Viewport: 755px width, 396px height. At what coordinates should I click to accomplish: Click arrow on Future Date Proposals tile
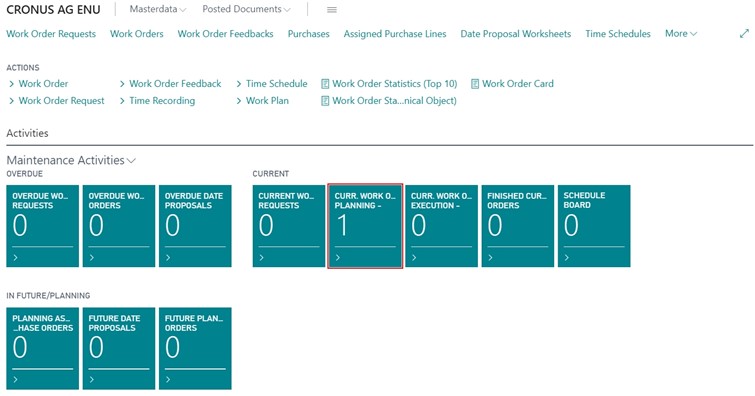tap(92, 380)
